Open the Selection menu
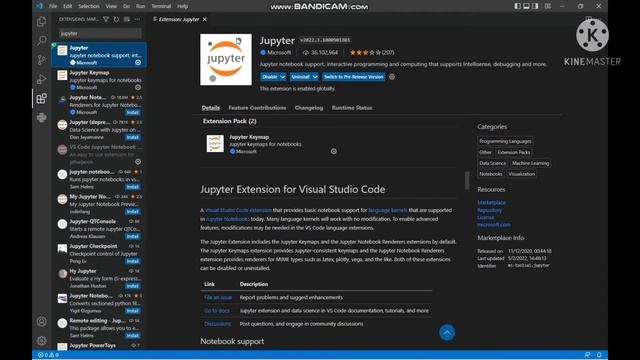 [x=89, y=6]
